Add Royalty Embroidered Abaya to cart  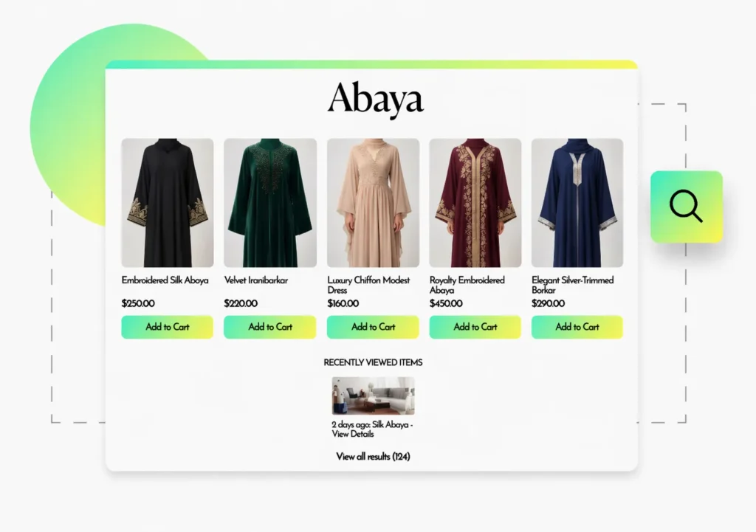click(475, 327)
